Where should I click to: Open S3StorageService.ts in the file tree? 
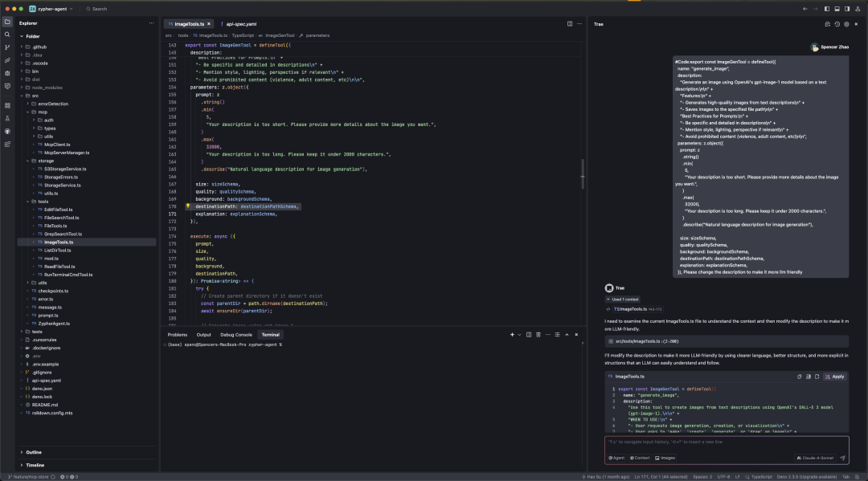(65, 169)
